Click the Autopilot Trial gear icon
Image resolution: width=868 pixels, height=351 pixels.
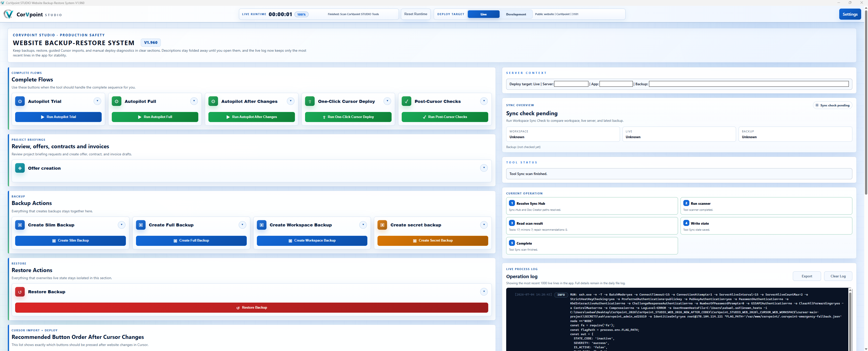[20, 101]
